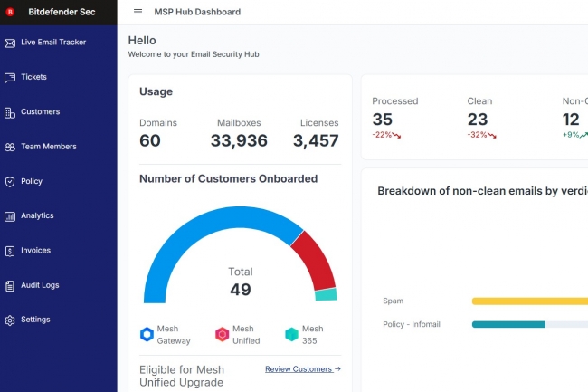Image resolution: width=588 pixels, height=392 pixels.
Task: Click the Audit Logs clipboard icon
Action: pyautogui.click(x=10, y=286)
